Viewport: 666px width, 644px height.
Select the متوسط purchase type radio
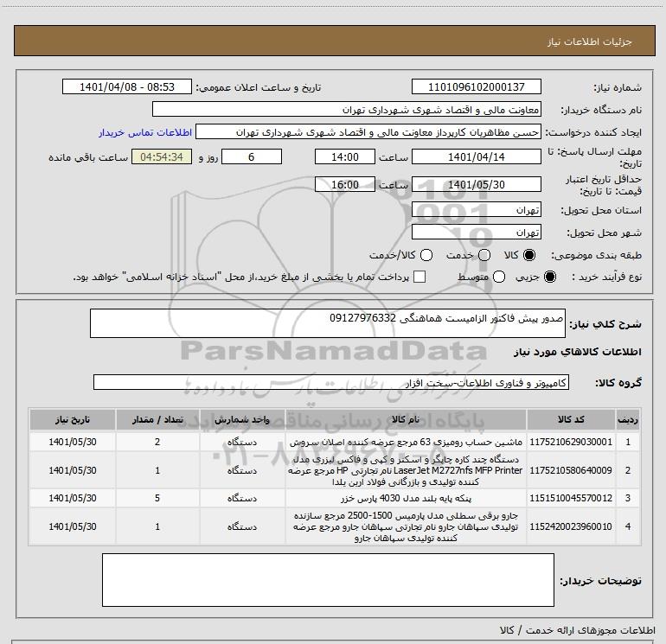[499, 277]
